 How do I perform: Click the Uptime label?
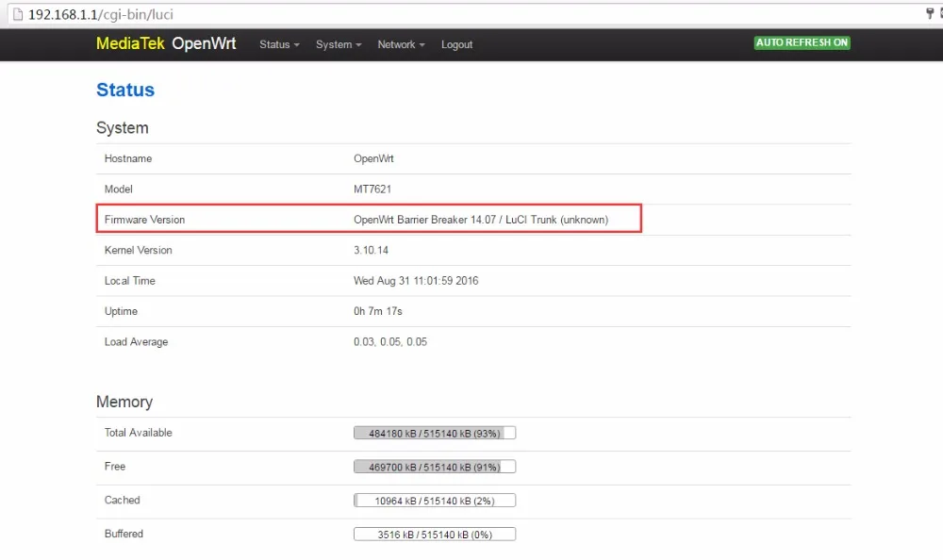[121, 311]
